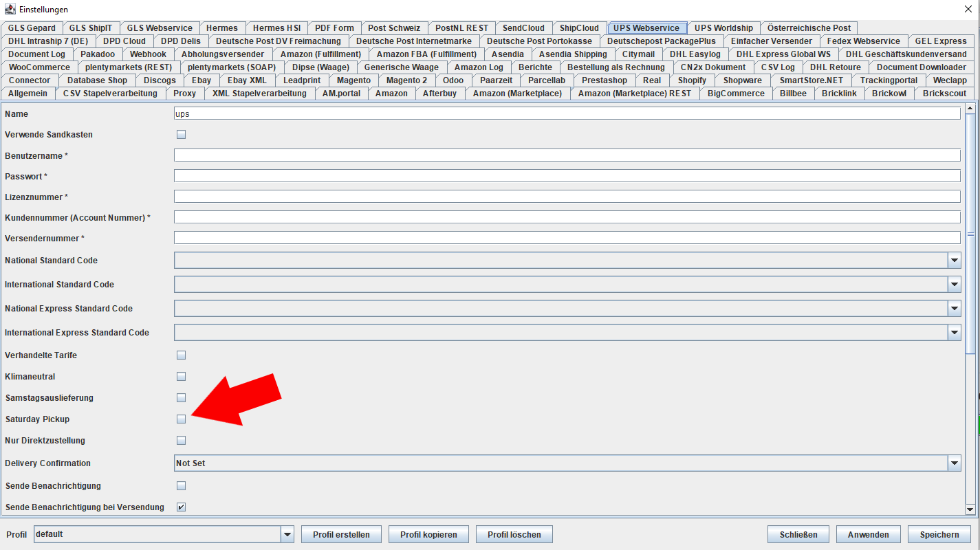Open the Billbee tab

793,93
